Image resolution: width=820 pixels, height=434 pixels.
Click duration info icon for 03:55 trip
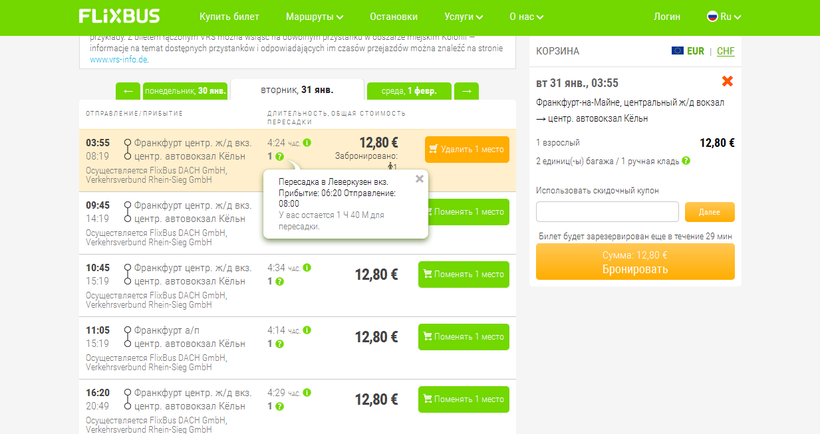click(x=307, y=142)
